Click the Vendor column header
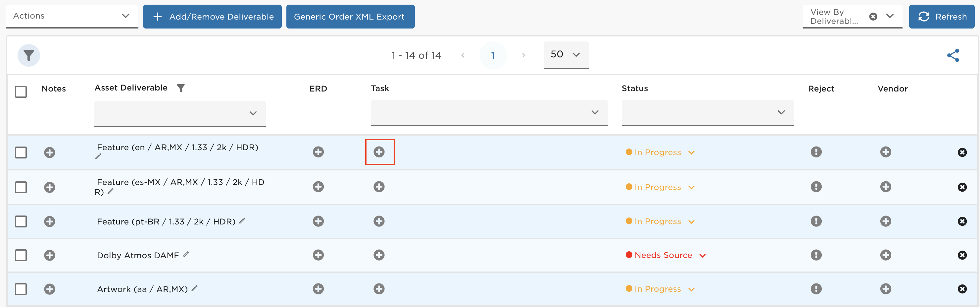The width and height of the screenshot is (980, 307). 893,89
